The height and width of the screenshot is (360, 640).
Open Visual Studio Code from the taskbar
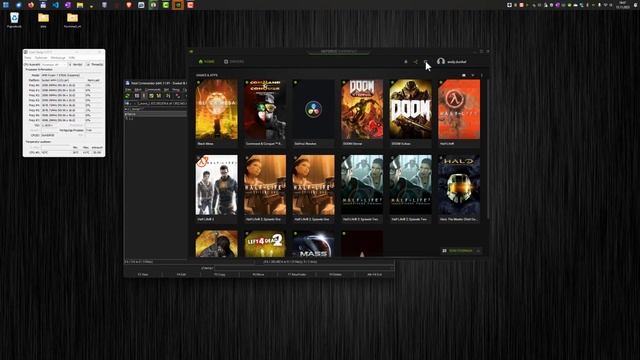click(x=56, y=5)
